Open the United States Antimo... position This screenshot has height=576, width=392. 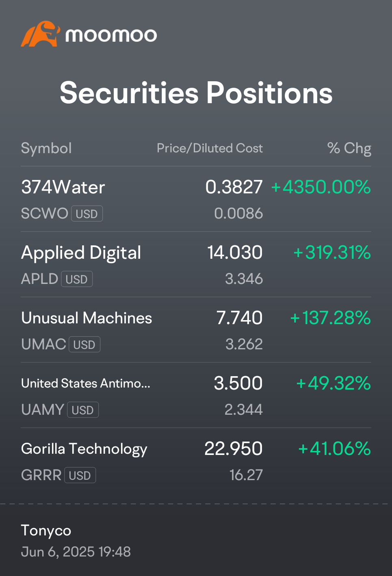tap(196, 395)
